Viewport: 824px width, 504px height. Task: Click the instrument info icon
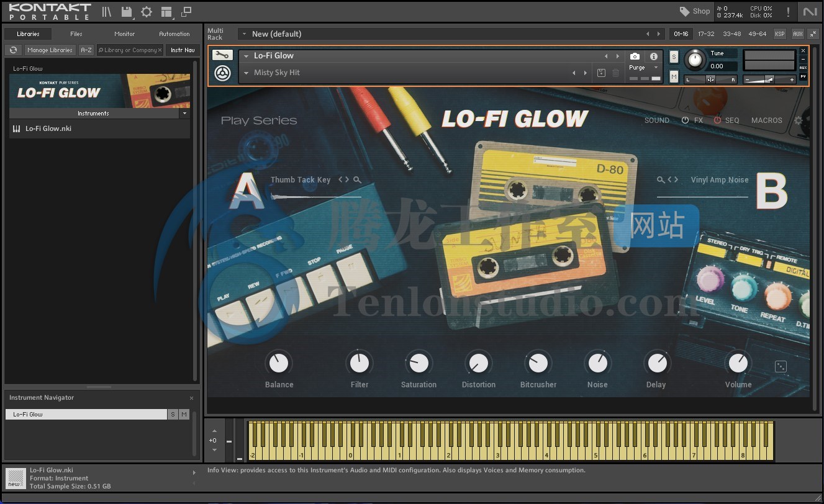pyautogui.click(x=653, y=56)
